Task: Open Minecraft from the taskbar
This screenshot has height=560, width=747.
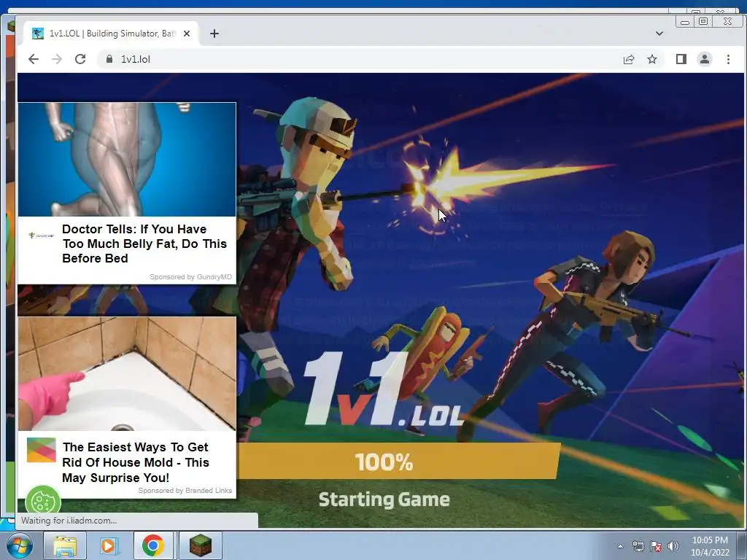Action: (200, 545)
